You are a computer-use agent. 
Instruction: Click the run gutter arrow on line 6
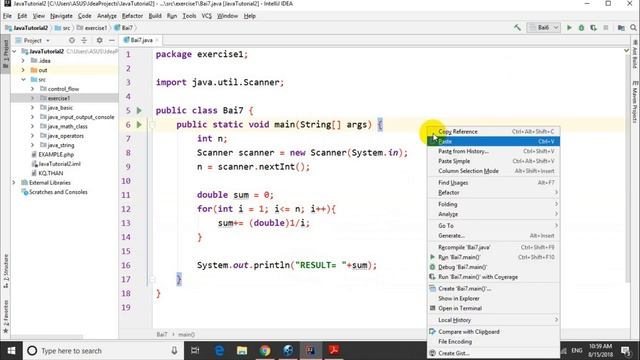coord(139,124)
